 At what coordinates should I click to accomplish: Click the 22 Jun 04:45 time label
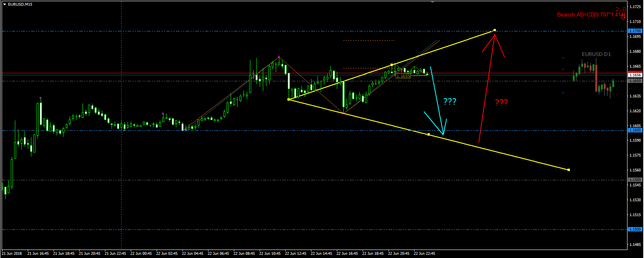pos(192,254)
